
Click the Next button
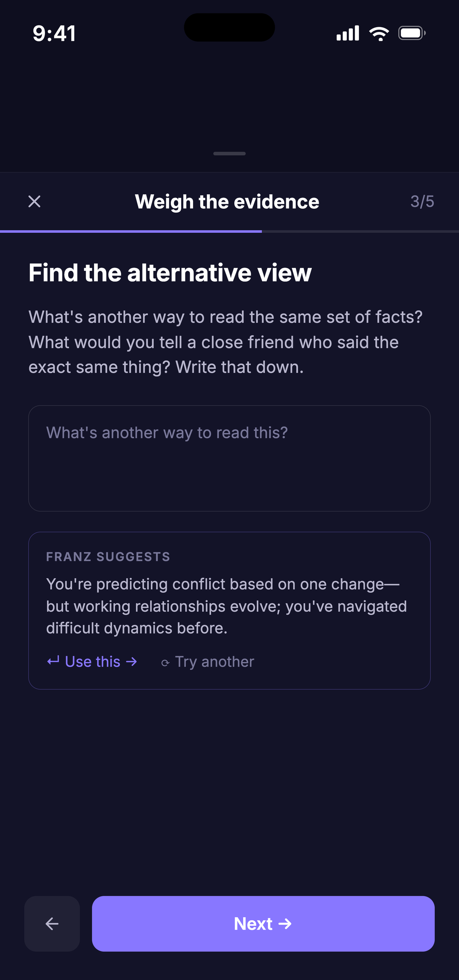[x=263, y=924]
